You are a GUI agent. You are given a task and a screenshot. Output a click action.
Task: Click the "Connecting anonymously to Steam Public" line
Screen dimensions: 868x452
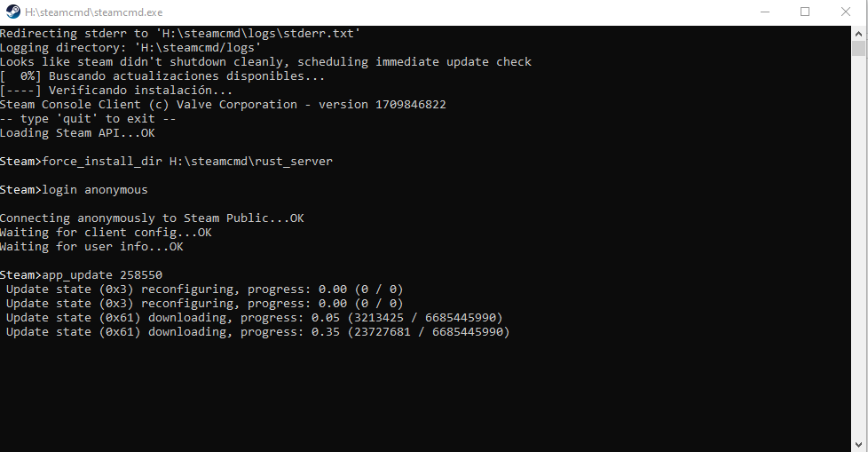(x=152, y=218)
